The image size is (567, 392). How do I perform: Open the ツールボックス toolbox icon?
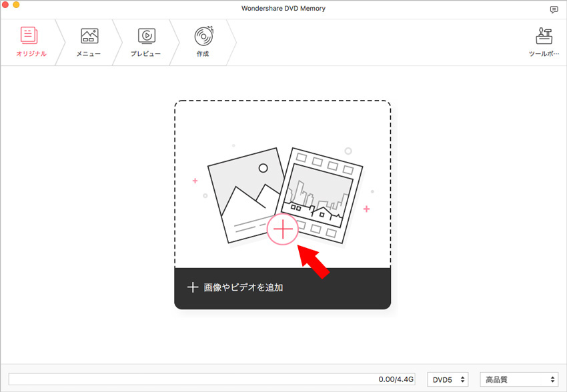pos(544,42)
